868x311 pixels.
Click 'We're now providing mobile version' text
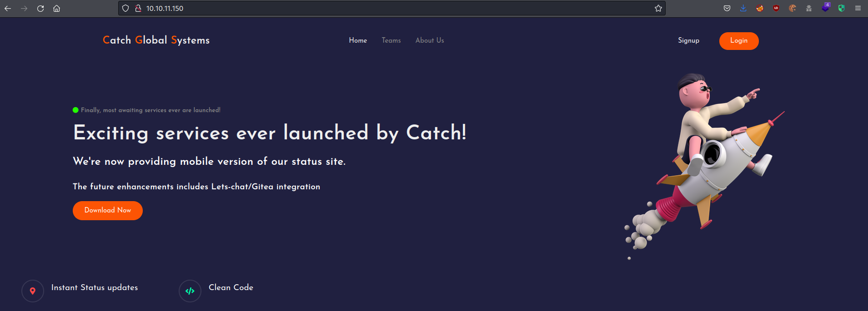[209, 161]
